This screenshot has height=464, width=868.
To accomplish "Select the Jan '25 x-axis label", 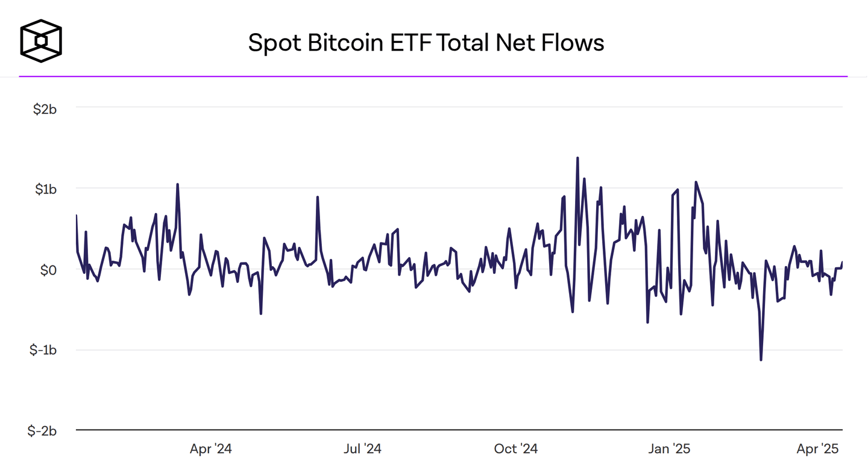I will 669,449.
